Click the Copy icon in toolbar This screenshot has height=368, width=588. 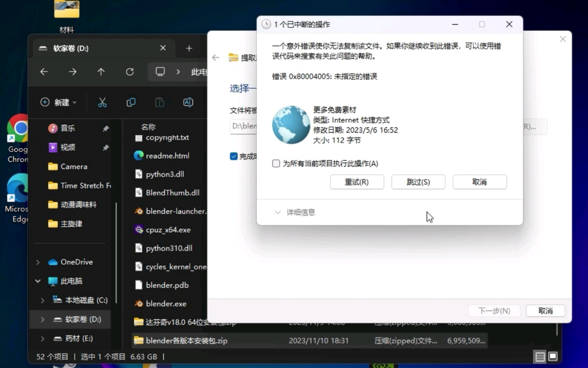pyautogui.click(x=131, y=102)
